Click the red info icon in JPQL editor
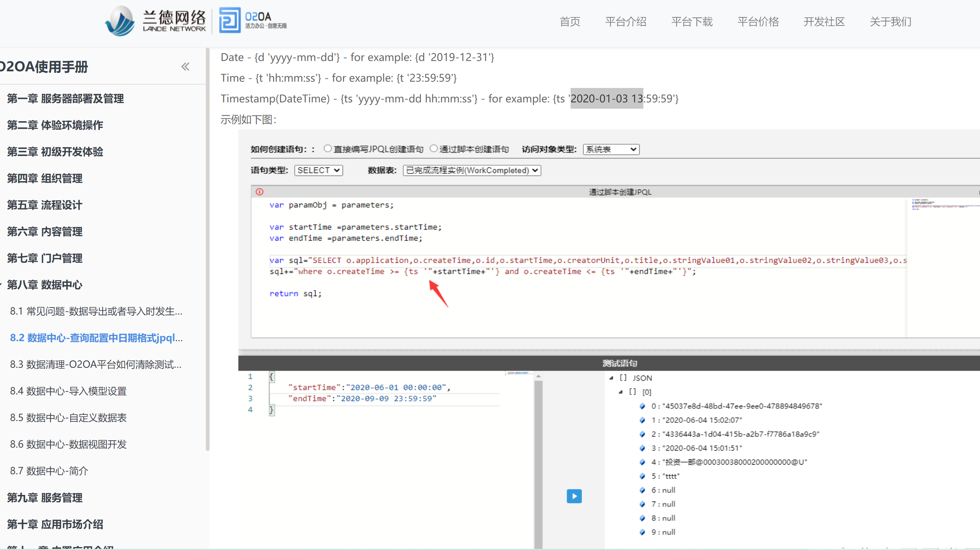980x550 pixels. point(259,192)
